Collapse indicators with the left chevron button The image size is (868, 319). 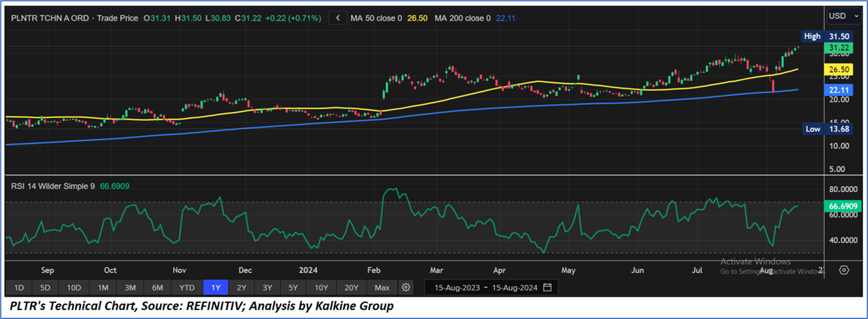pos(338,18)
